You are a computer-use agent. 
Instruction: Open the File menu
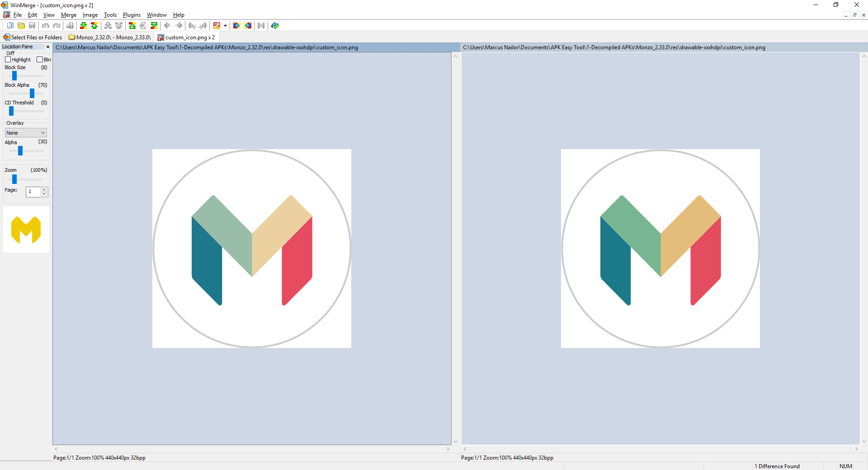coord(18,15)
